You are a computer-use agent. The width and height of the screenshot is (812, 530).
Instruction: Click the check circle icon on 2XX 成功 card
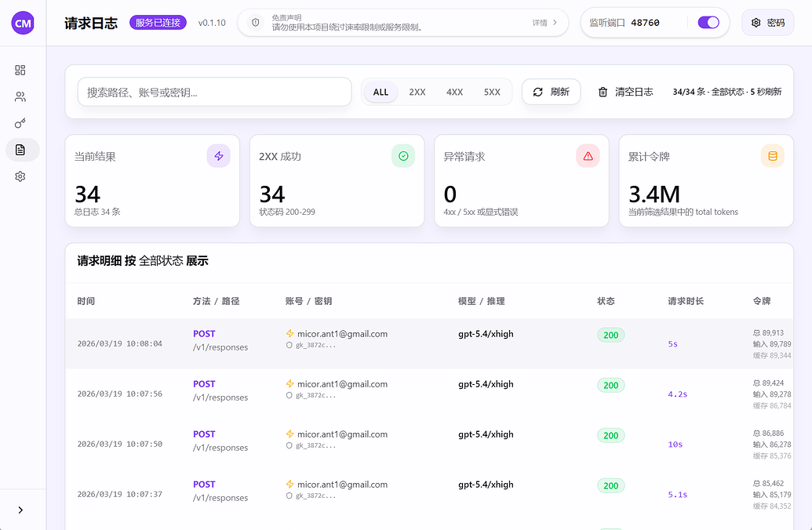point(403,156)
